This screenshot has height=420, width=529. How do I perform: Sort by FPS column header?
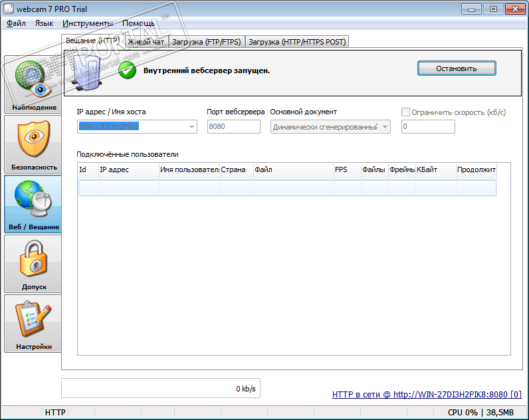point(348,169)
